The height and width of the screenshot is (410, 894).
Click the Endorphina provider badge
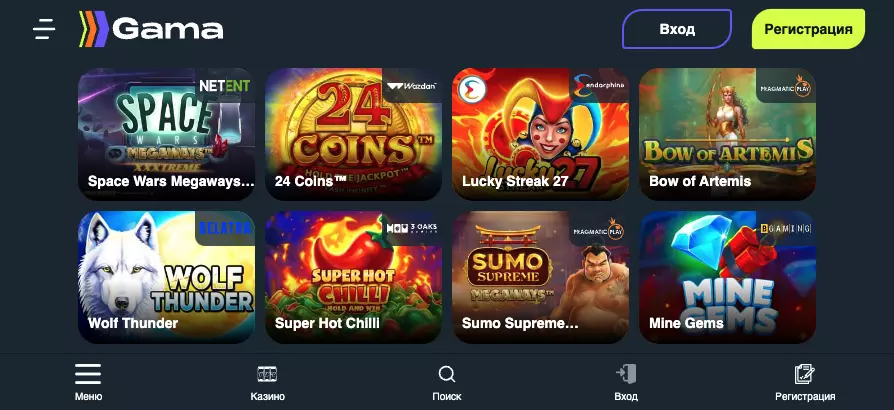click(598, 86)
